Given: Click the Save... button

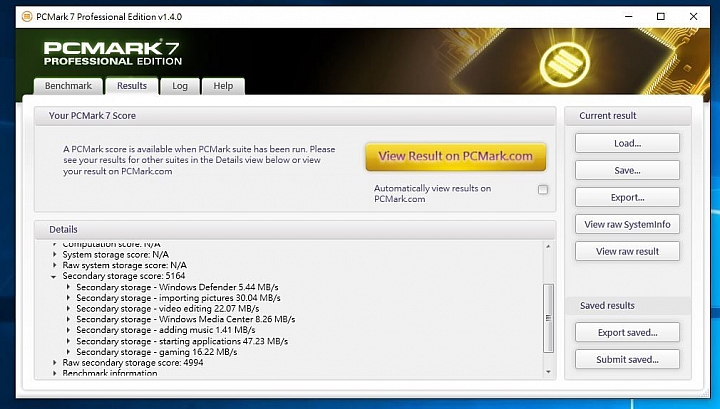Looking at the screenshot, I should click(x=627, y=170).
